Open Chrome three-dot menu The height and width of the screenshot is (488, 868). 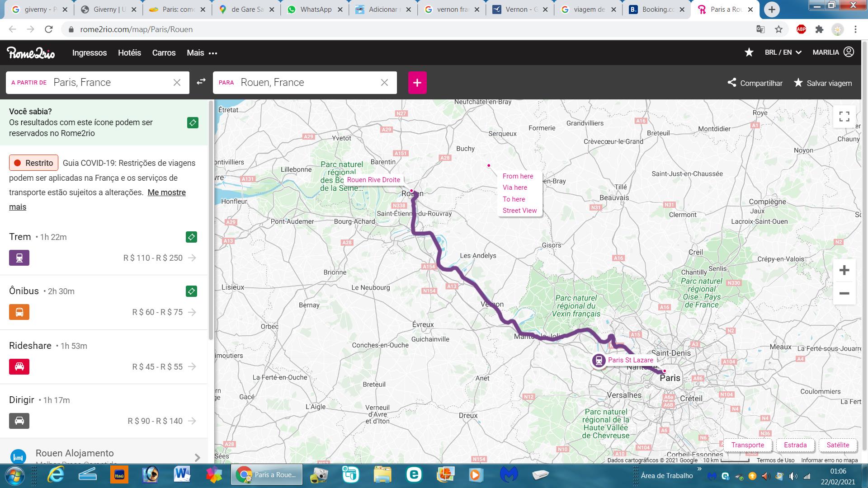(855, 29)
